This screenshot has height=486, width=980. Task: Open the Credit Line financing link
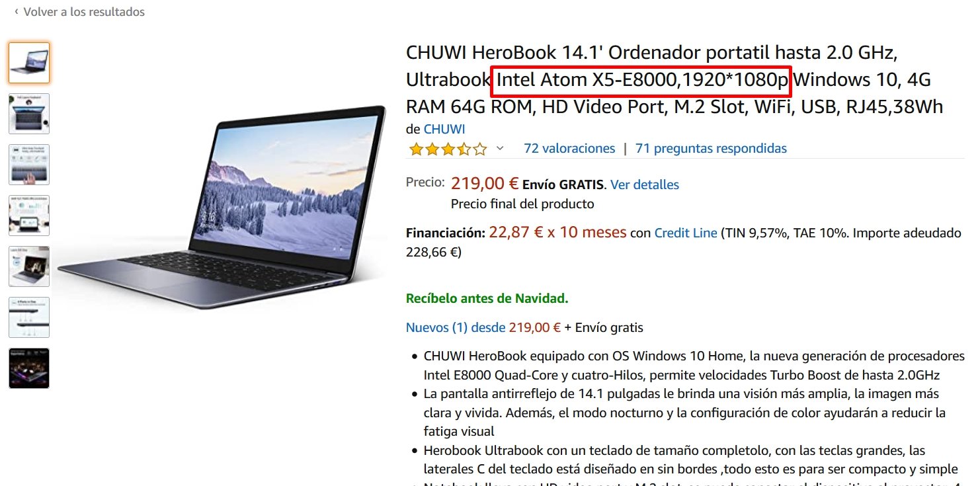[x=686, y=233]
